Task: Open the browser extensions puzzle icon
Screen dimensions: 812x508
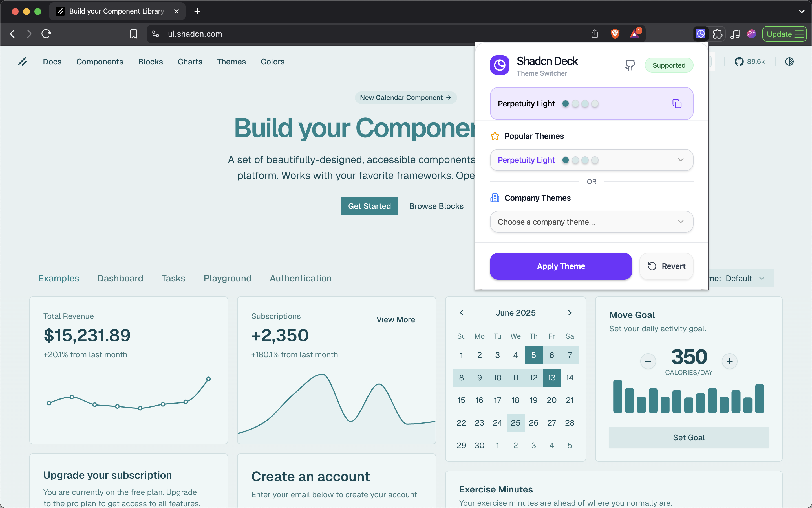Action: (717, 34)
